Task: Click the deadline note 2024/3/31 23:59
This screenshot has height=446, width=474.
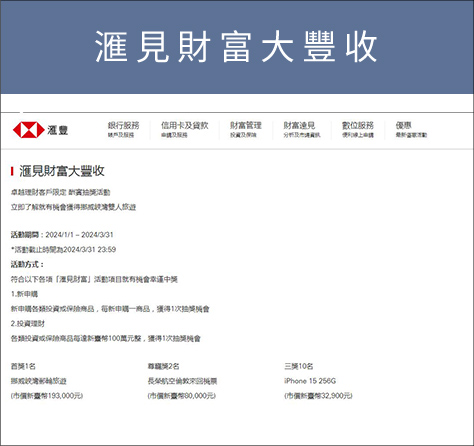Action: tap(63, 249)
